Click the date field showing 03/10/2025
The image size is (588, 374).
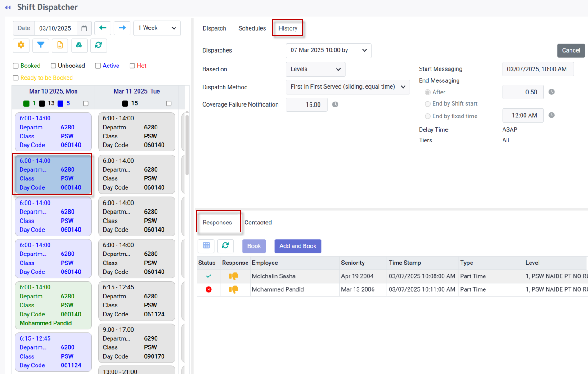55,28
